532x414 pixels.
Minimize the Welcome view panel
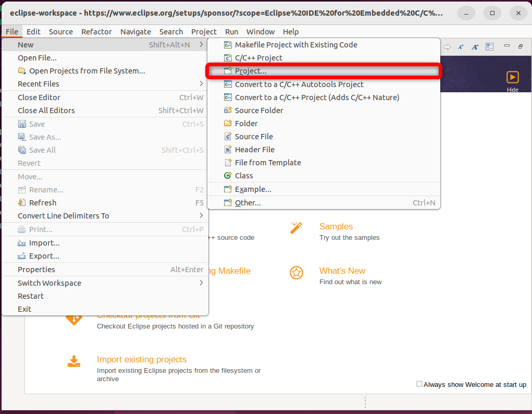(507, 45)
